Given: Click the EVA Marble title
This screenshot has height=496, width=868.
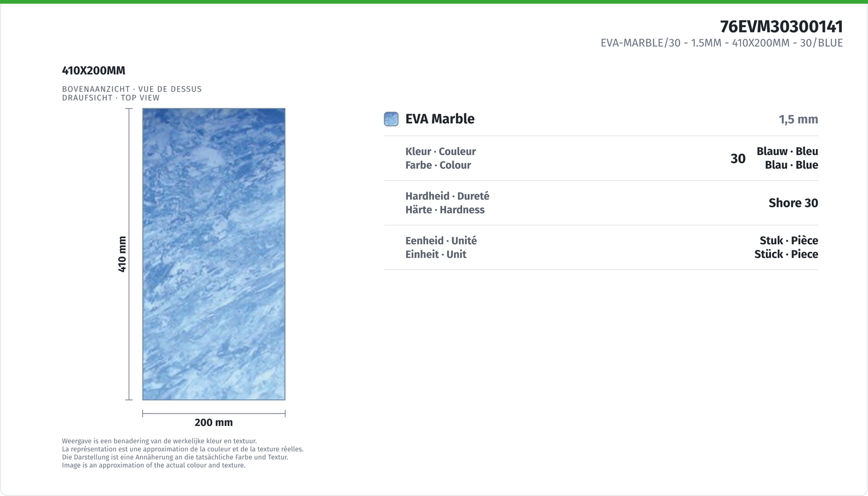Looking at the screenshot, I should pyautogui.click(x=440, y=119).
